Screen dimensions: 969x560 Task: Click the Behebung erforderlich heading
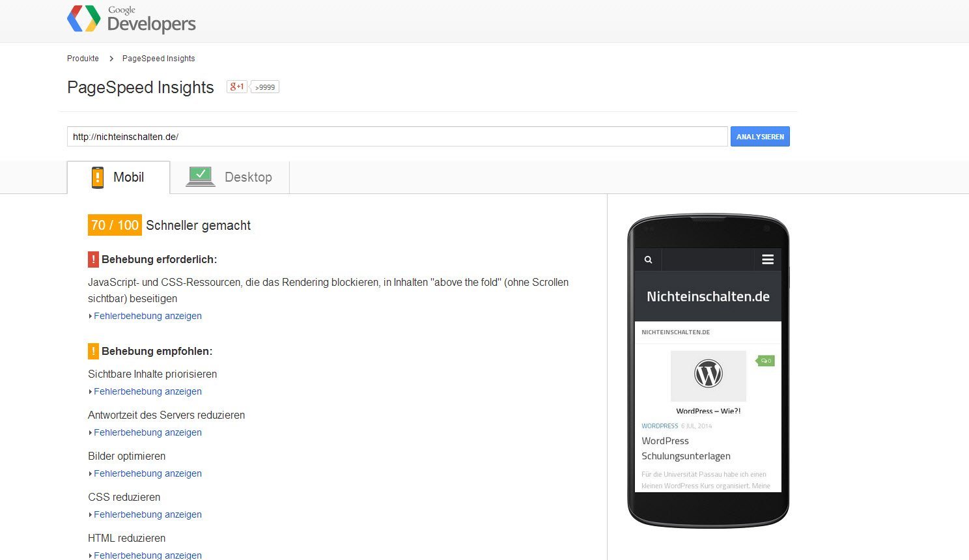159,260
